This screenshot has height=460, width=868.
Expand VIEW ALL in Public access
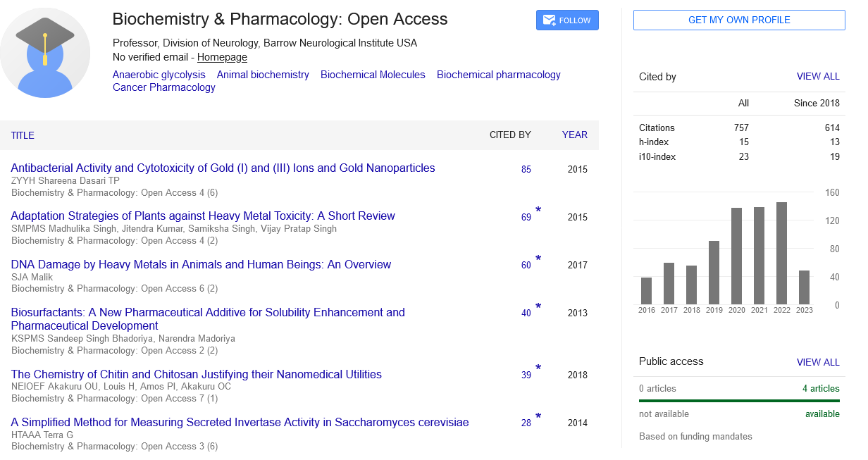pyautogui.click(x=817, y=362)
